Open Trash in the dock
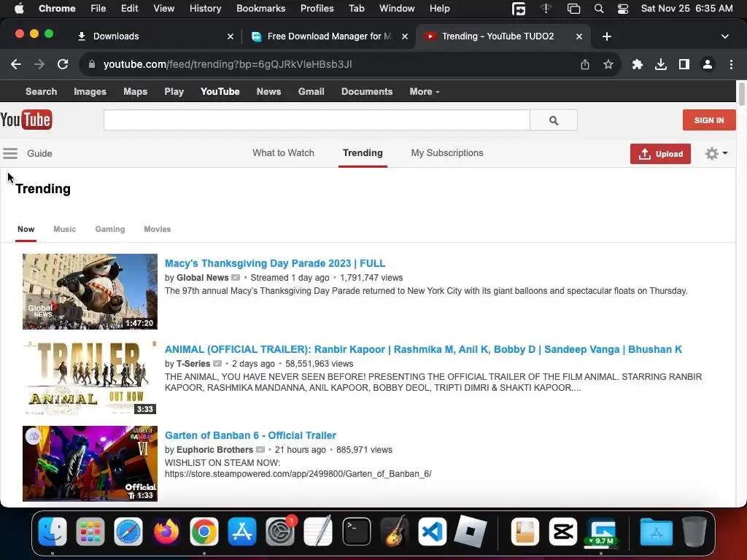 point(694,531)
